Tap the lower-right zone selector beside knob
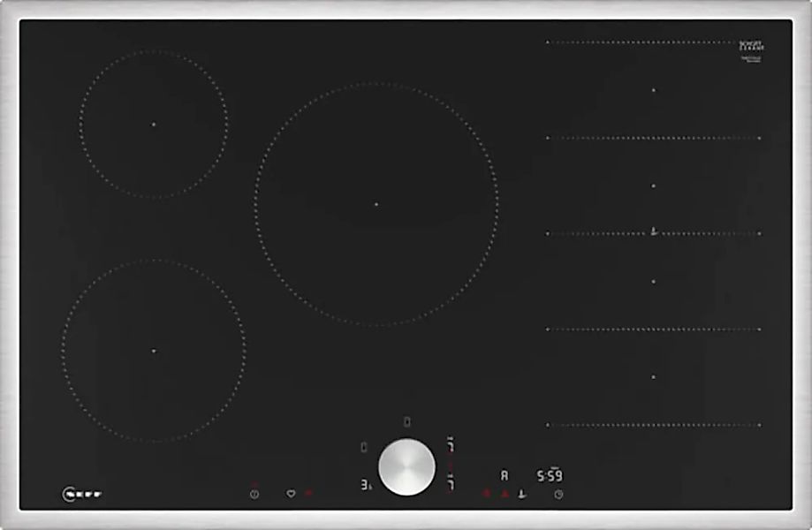Image resolution: width=812 pixels, height=530 pixels. (x=450, y=484)
